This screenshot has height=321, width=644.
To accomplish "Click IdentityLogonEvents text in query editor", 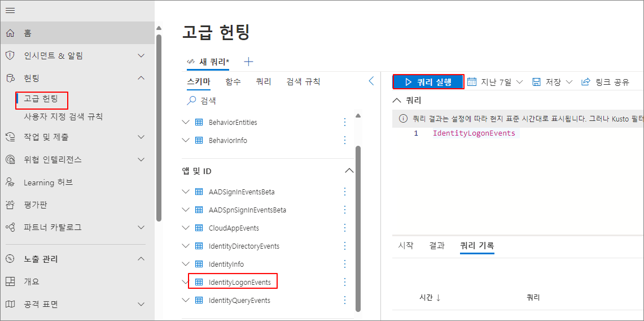I will [474, 133].
